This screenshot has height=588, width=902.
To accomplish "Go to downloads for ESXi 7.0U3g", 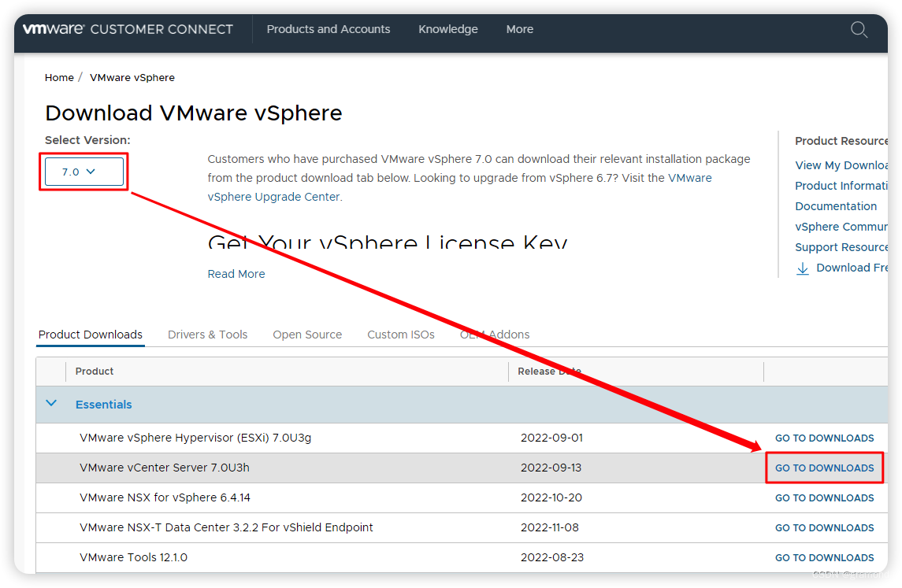I will pos(824,438).
